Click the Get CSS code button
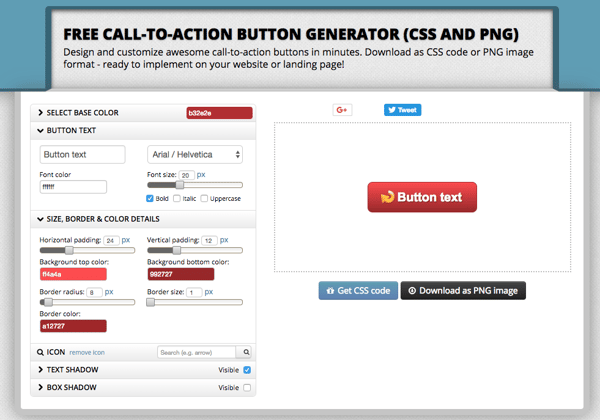The height and width of the screenshot is (420, 600). tap(357, 291)
